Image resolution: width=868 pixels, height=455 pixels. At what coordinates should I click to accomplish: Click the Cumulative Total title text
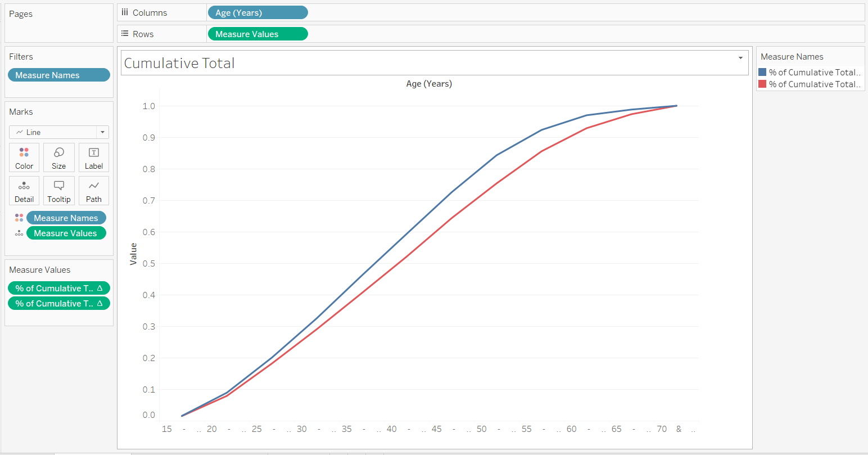coord(179,63)
